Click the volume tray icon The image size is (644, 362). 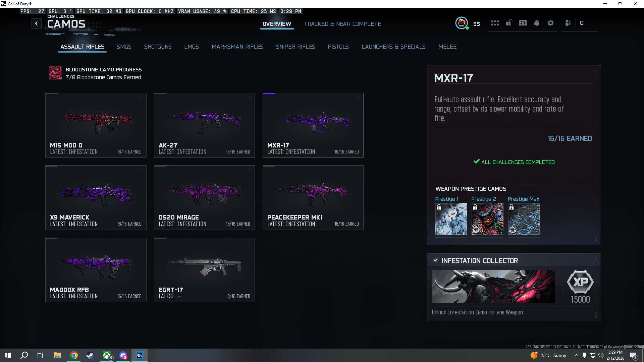tap(601, 355)
